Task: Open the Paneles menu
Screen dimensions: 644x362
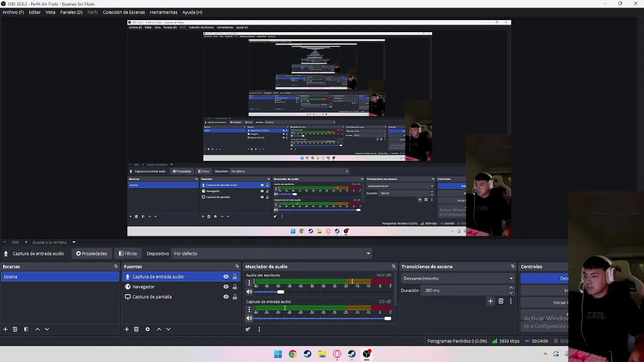Action: click(71, 12)
